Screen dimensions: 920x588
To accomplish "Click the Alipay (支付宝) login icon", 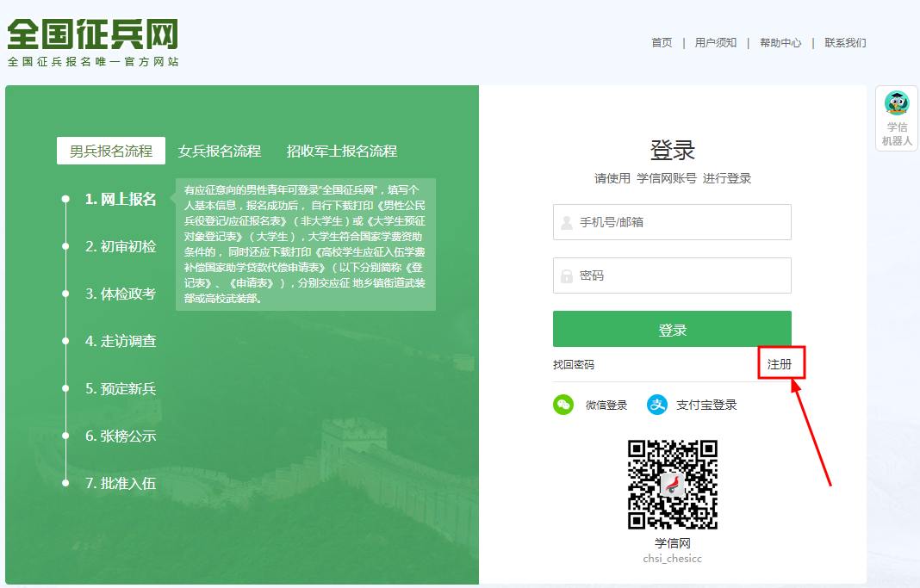I will point(657,404).
